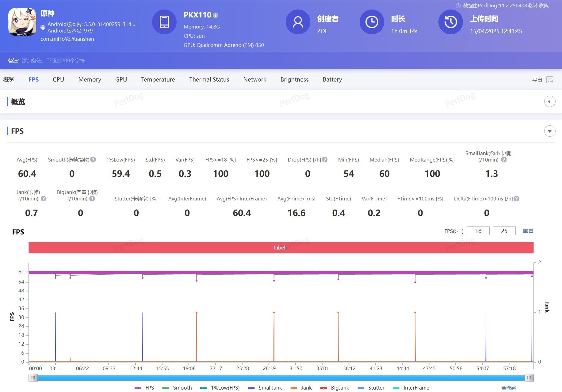Open the Battery tab

(x=332, y=80)
